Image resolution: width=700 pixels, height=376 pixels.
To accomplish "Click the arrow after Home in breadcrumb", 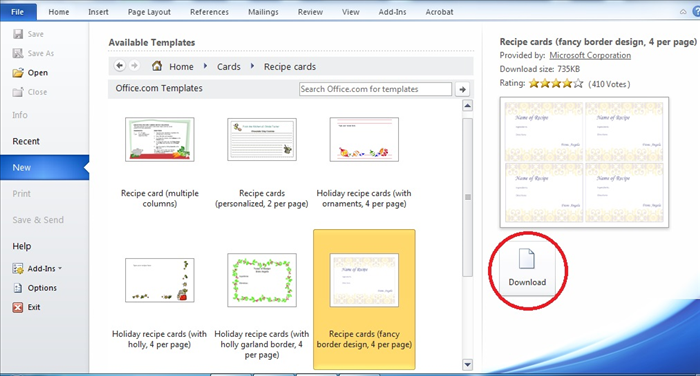I will pyautogui.click(x=205, y=66).
